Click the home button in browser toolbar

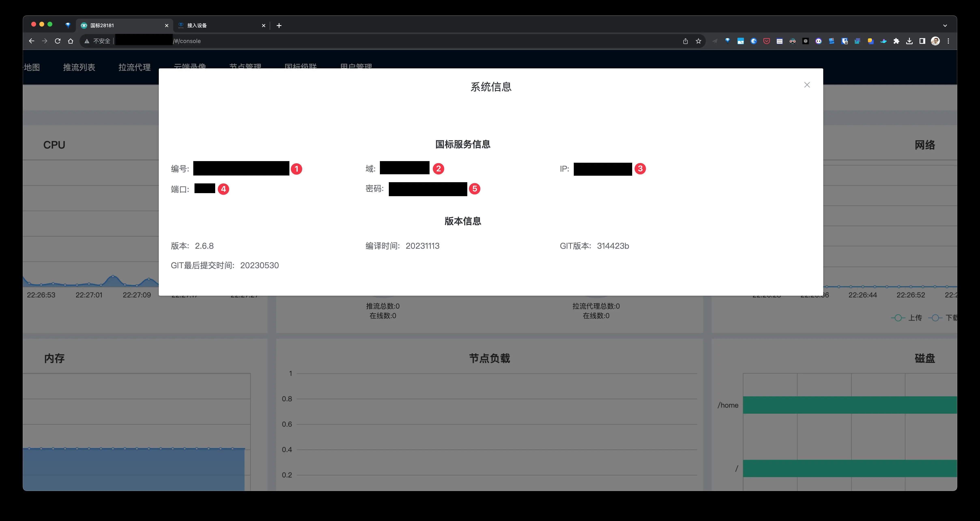pyautogui.click(x=70, y=41)
